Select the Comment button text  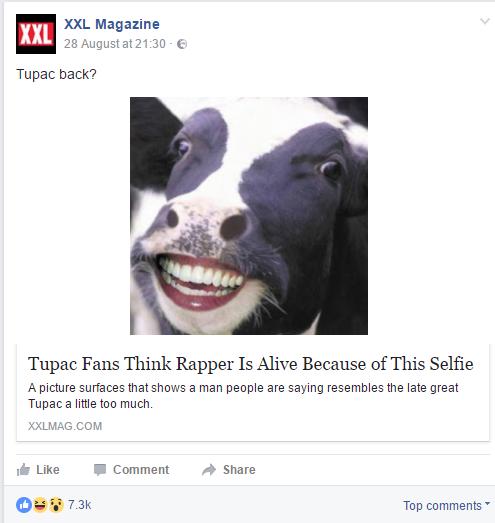(141, 470)
